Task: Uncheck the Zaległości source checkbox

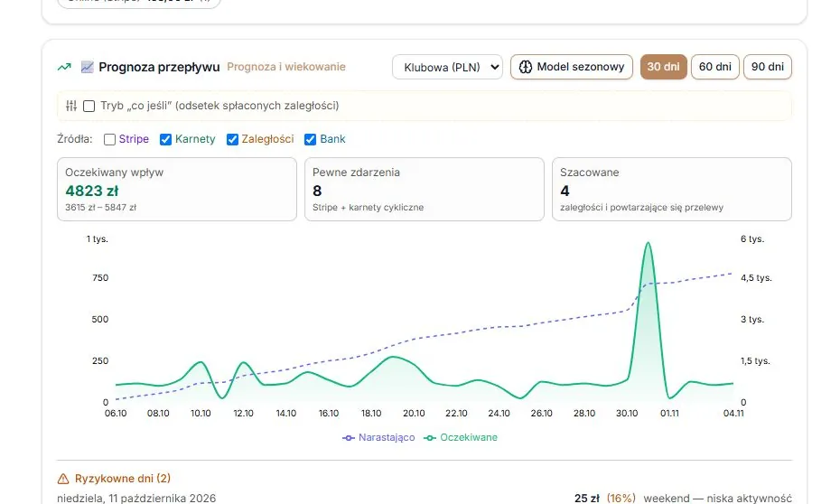Action: (232, 139)
